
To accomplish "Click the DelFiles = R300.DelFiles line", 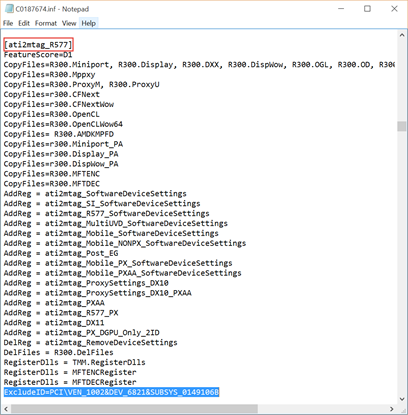I will coord(59,352).
